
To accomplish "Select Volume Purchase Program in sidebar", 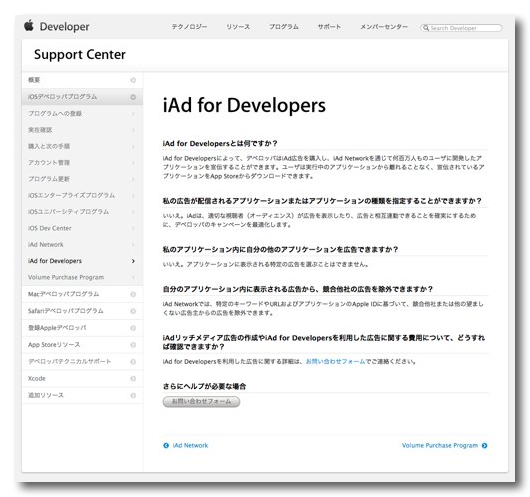I will coord(82,277).
